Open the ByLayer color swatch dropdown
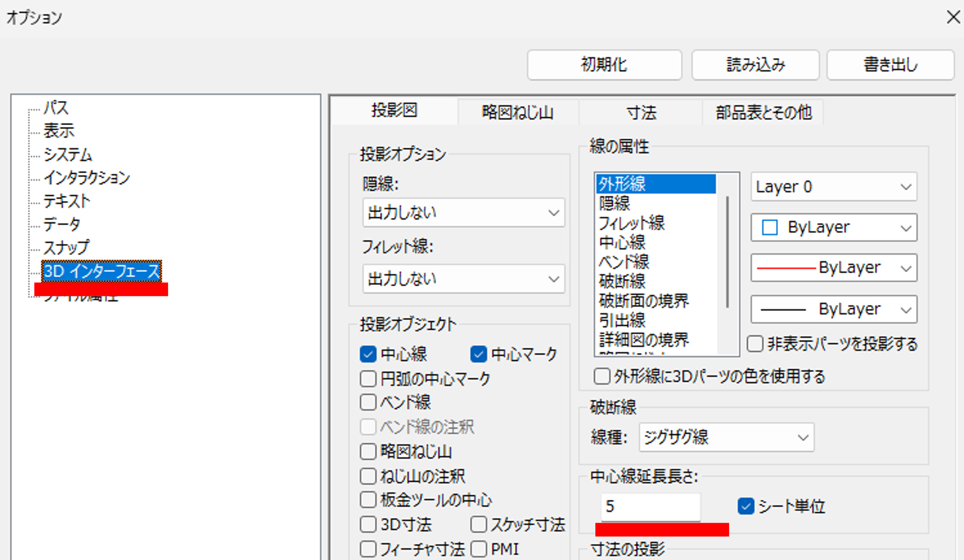964x560 pixels. 833,228
